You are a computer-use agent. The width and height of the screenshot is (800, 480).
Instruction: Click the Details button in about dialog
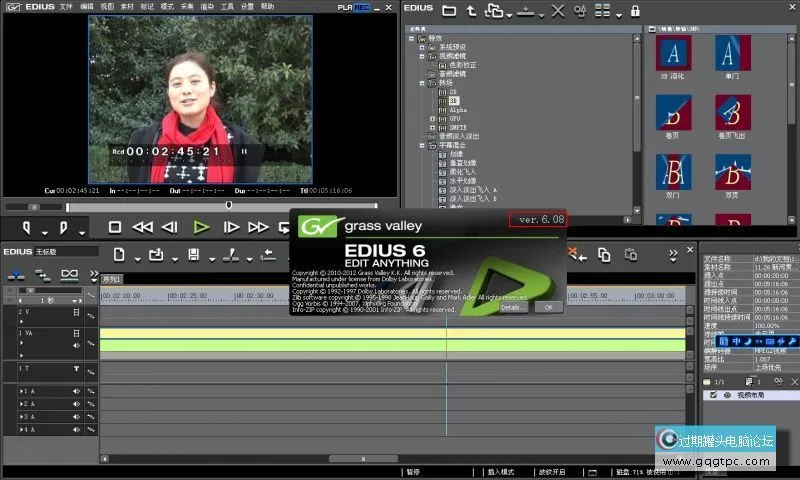click(512, 307)
